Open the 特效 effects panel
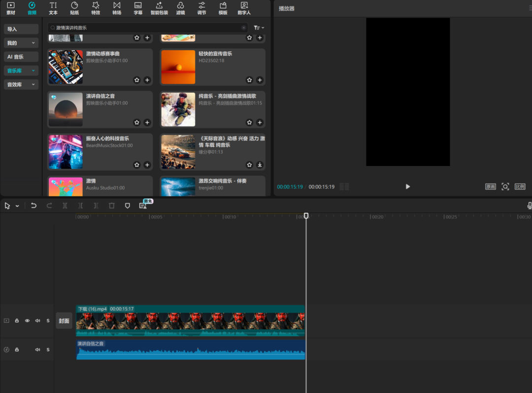The image size is (532, 393). coord(96,8)
